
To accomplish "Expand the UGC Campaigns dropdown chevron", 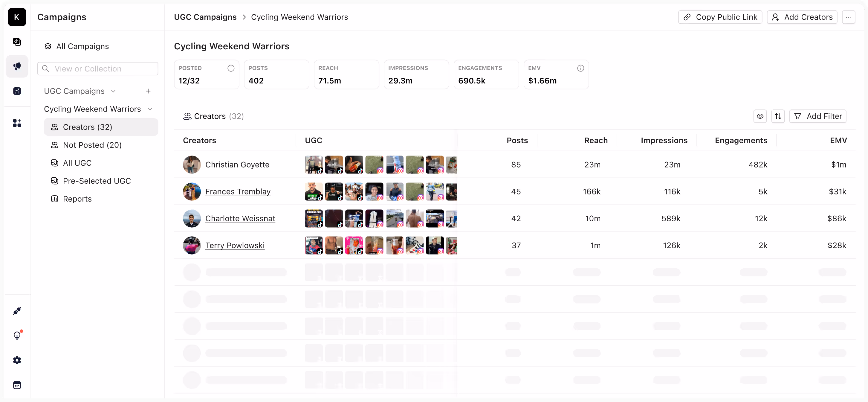I will 114,91.
